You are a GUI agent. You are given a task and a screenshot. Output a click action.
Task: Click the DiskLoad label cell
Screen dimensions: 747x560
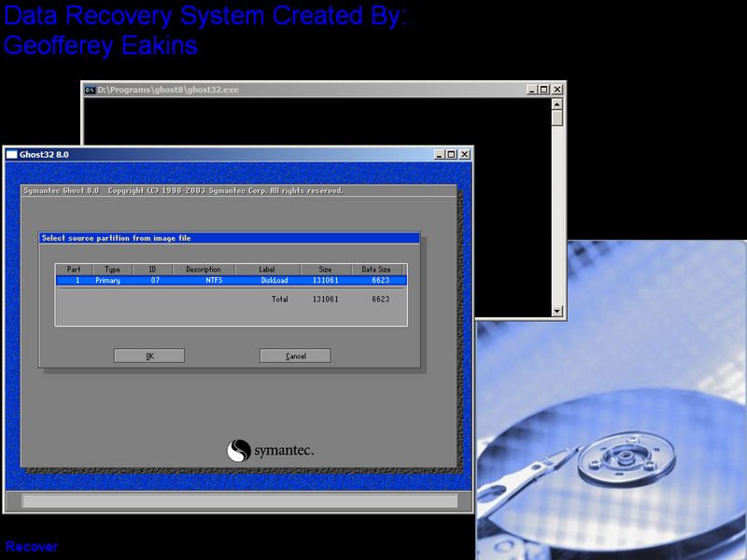275,281
